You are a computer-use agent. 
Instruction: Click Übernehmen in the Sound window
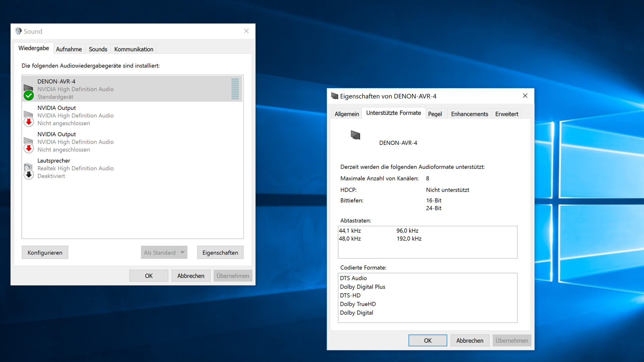tap(233, 276)
